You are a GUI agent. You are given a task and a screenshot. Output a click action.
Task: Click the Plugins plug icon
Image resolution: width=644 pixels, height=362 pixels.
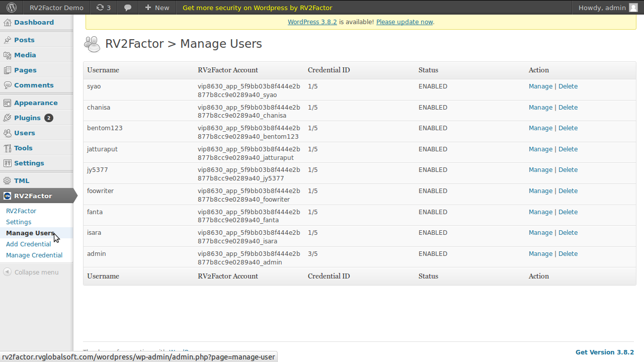pyautogui.click(x=8, y=118)
